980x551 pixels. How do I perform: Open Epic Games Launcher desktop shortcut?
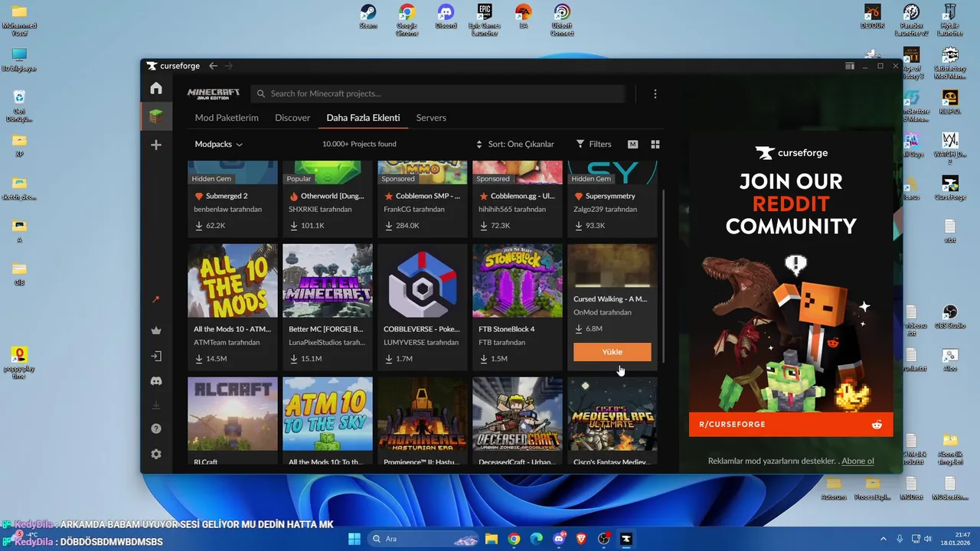point(484,20)
